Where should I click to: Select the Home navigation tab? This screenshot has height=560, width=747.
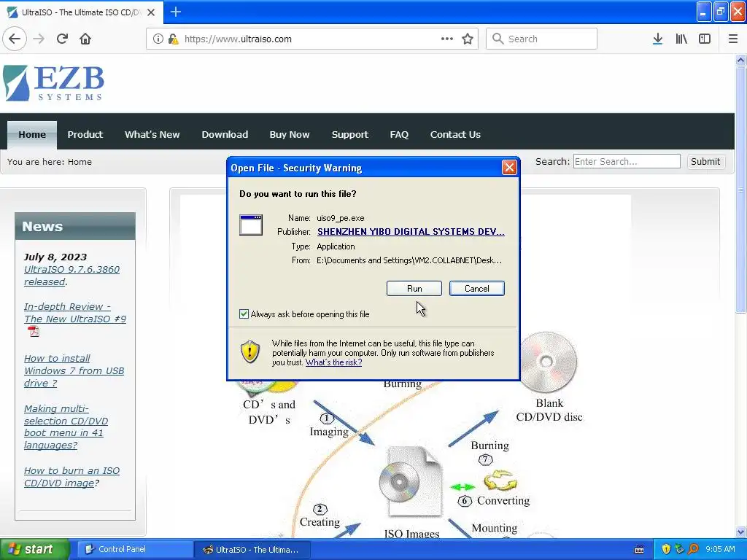coord(32,135)
